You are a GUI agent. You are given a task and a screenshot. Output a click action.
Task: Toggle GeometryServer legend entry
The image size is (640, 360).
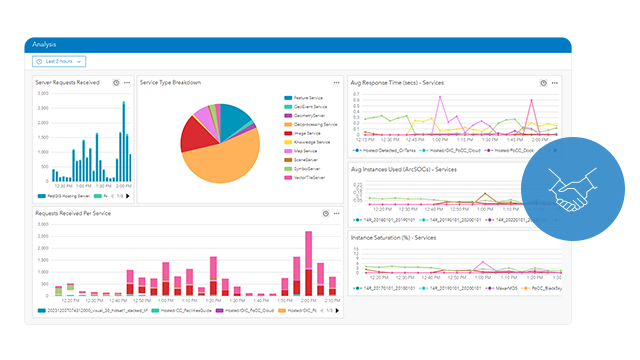(304, 116)
